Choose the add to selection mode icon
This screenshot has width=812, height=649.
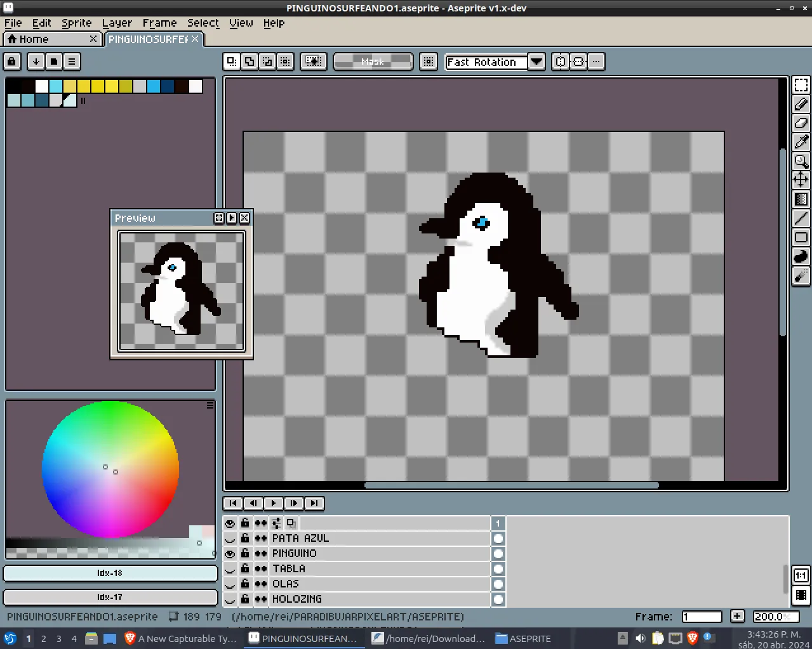tap(250, 62)
